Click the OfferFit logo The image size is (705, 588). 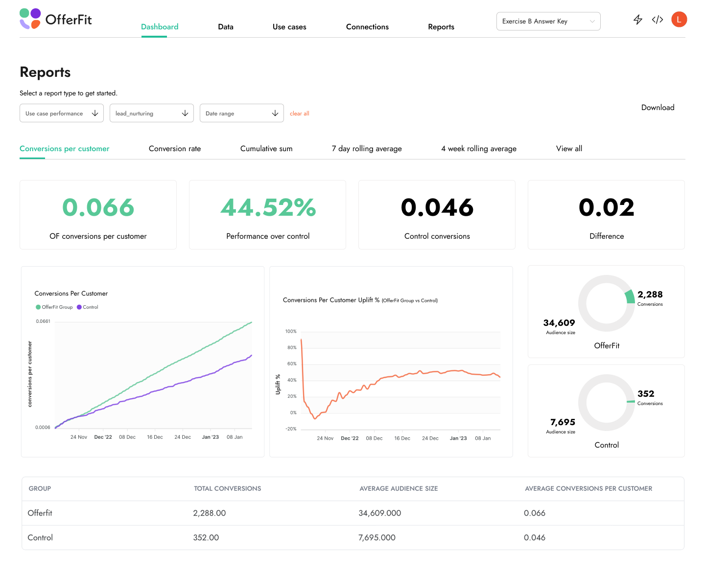(55, 19)
